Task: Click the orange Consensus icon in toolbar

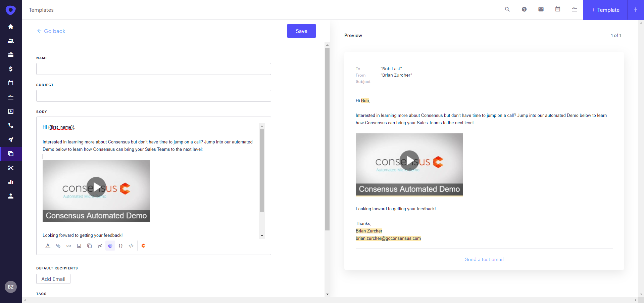Action: [x=143, y=246]
